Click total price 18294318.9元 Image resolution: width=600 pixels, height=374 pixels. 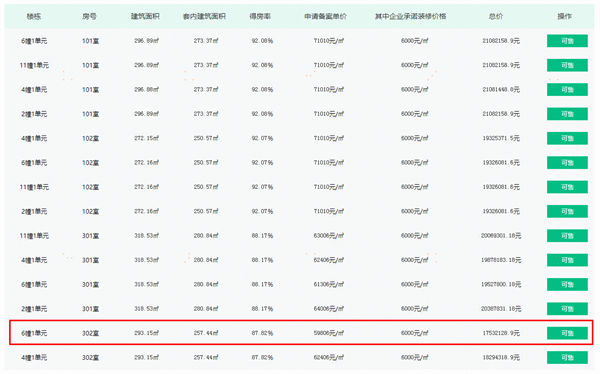pyautogui.click(x=501, y=358)
